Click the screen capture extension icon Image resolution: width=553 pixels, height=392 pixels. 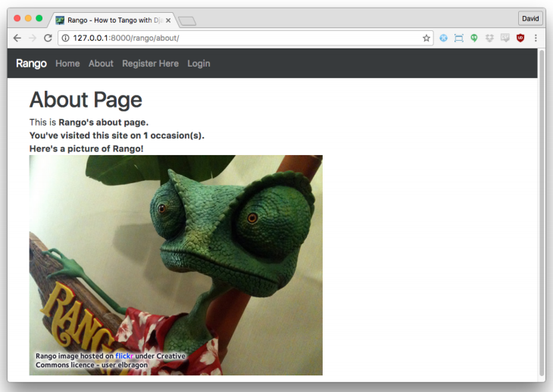459,38
